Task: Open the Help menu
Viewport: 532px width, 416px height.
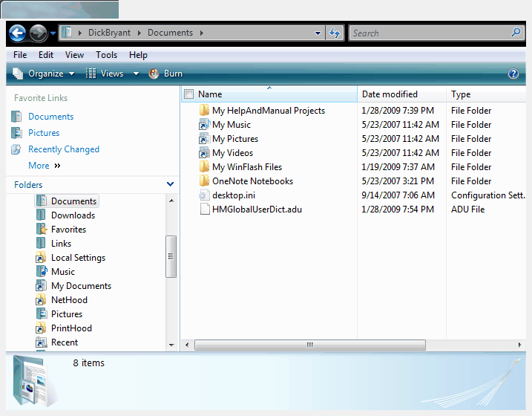Action: tap(138, 55)
